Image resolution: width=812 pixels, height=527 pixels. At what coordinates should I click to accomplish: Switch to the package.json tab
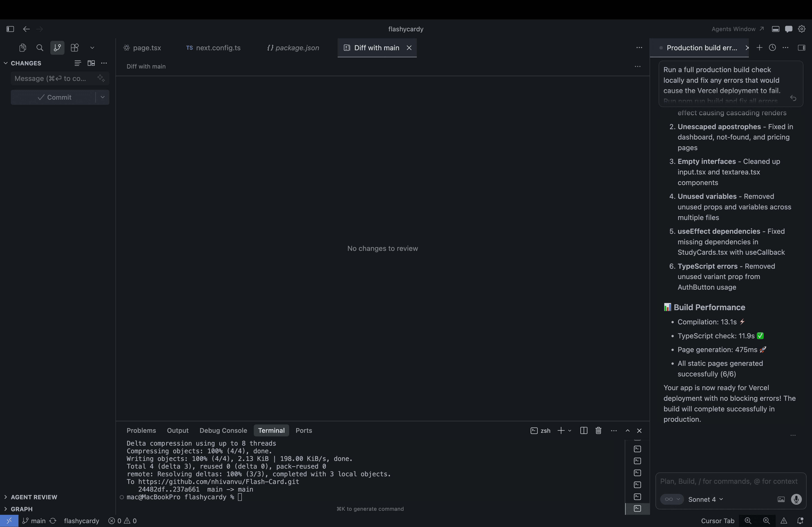(x=293, y=48)
